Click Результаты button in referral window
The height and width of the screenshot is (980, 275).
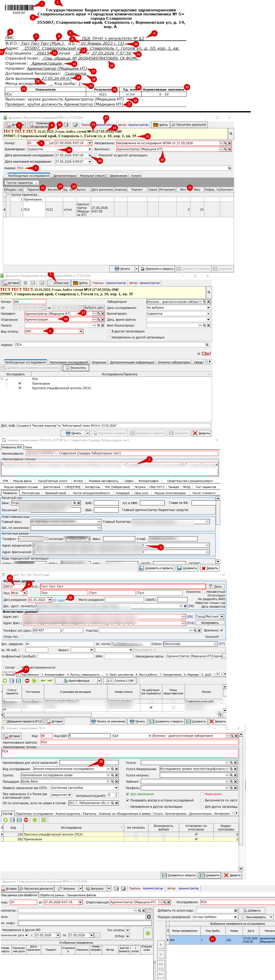point(76,368)
